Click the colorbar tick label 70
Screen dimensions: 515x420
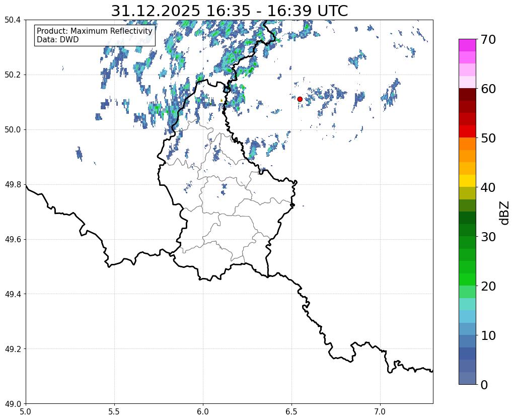(488, 39)
